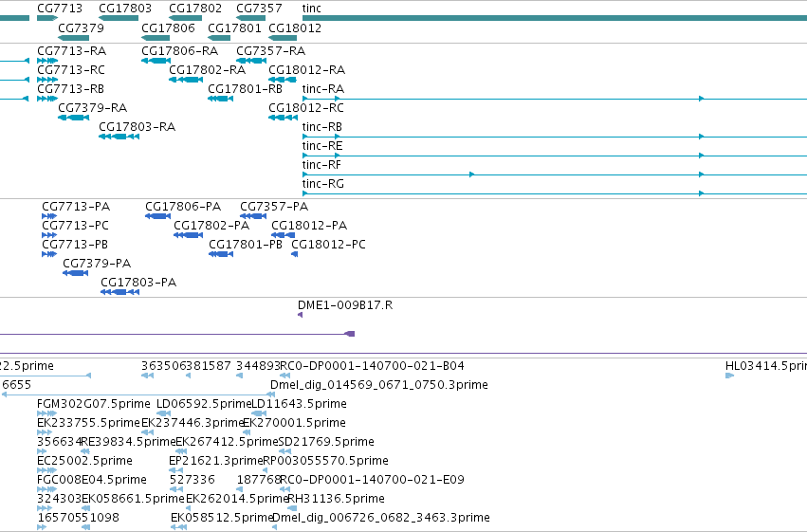
Task: Click the long tinc gene bar
Action: point(555,18)
